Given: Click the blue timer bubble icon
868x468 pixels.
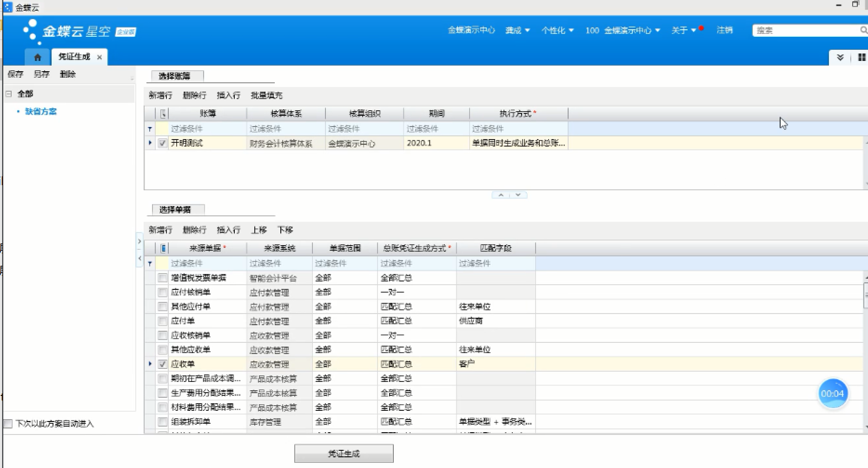Looking at the screenshot, I should tap(832, 394).
